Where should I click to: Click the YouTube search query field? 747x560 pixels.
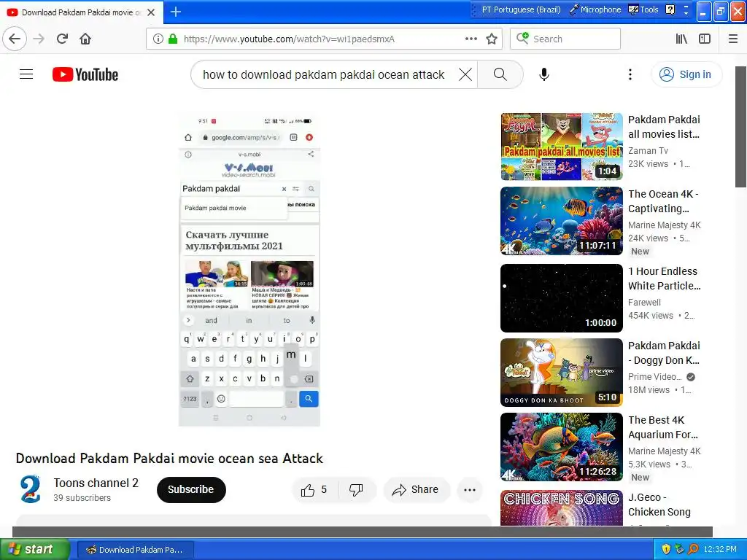click(324, 74)
